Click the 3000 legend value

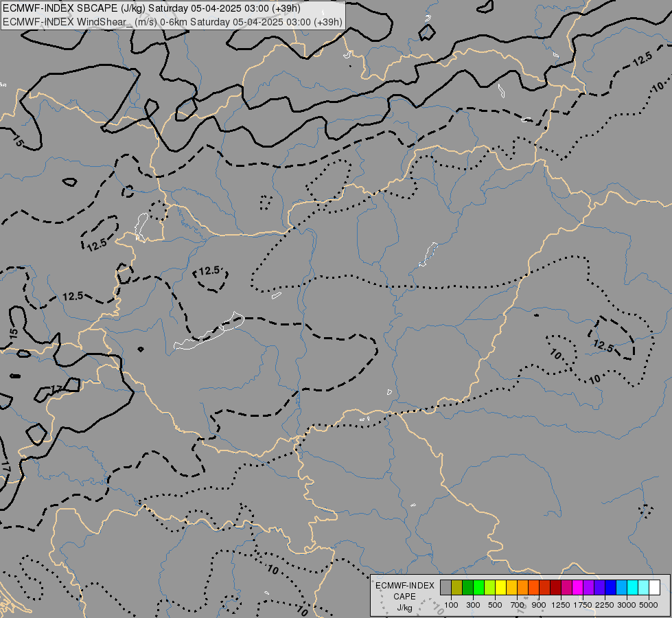point(627,605)
